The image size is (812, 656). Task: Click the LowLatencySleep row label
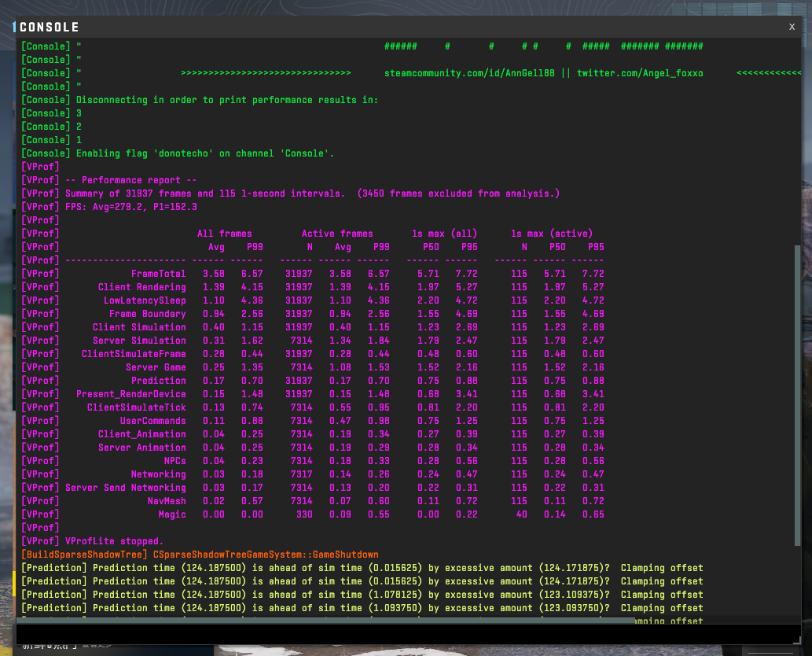coord(145,300)
